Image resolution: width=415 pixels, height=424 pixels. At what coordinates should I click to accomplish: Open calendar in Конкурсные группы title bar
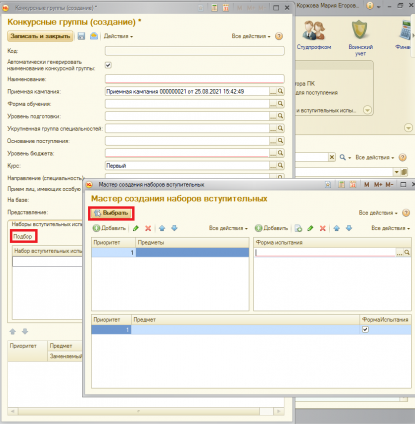(226, 7)
